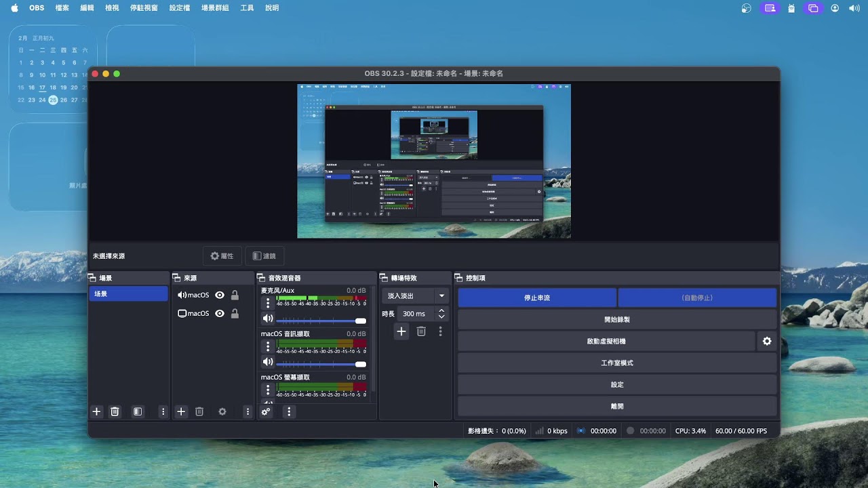Image resolution: width=868 pixels, height=488 pixels.
Task: Click the 設定 button in the controls panel
Action: tap(617, 384)
